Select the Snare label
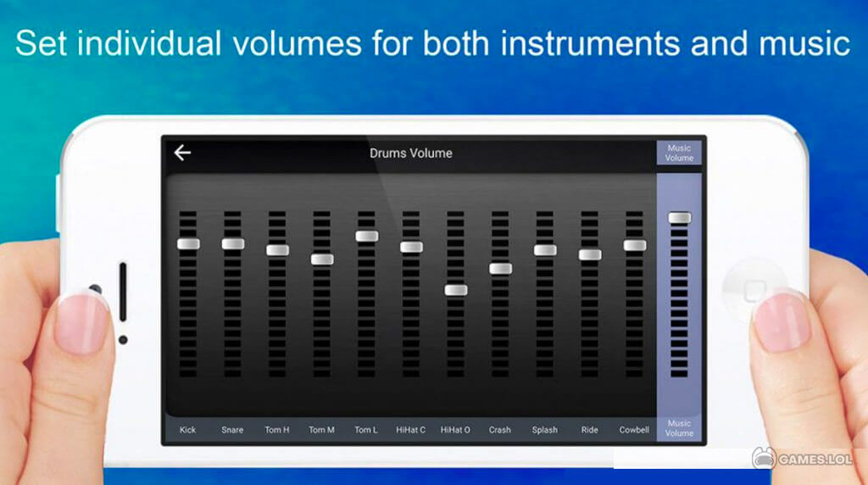The height and width of the screenshot is (485, 868). [232, 430]
